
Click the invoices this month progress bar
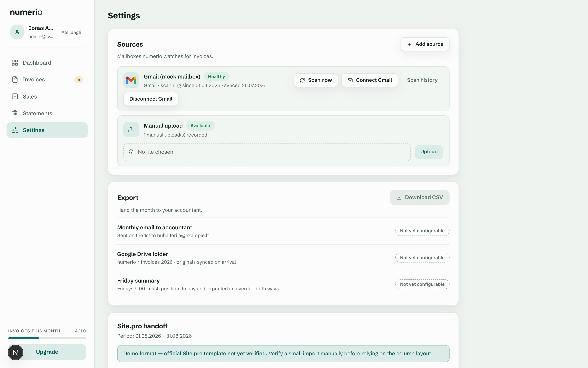pos(47,338)
